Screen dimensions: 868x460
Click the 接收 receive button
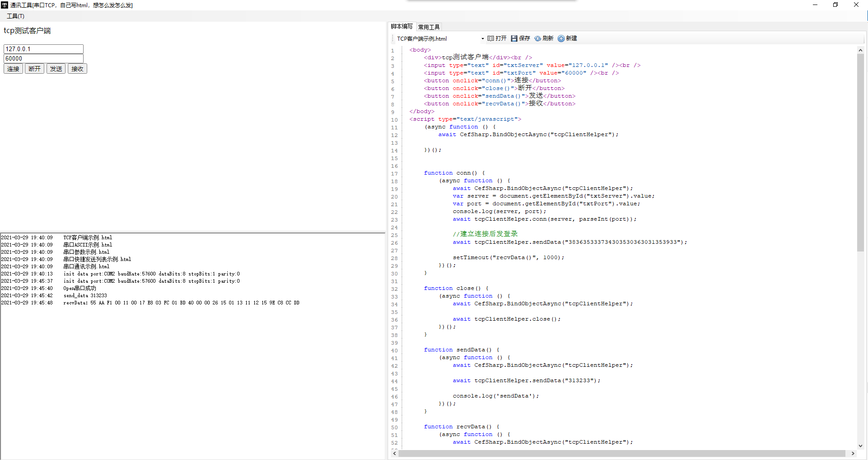click(77, 69)
